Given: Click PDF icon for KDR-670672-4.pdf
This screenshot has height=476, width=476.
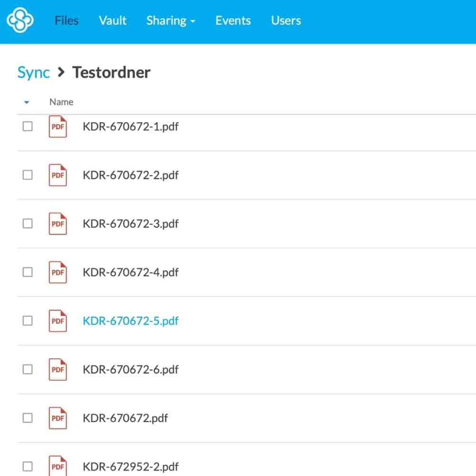Looking at the screenshot, I should pos(58,272).
